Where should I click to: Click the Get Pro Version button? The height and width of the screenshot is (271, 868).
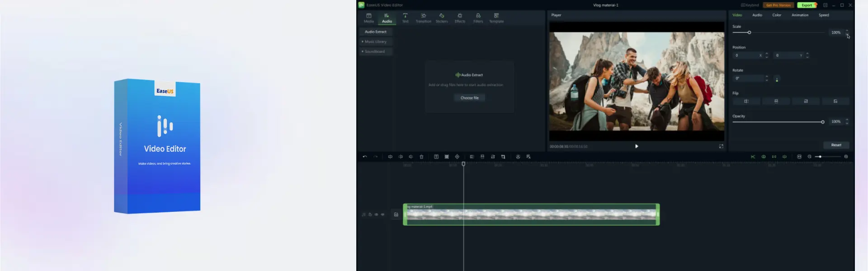[x=778, y=5]
